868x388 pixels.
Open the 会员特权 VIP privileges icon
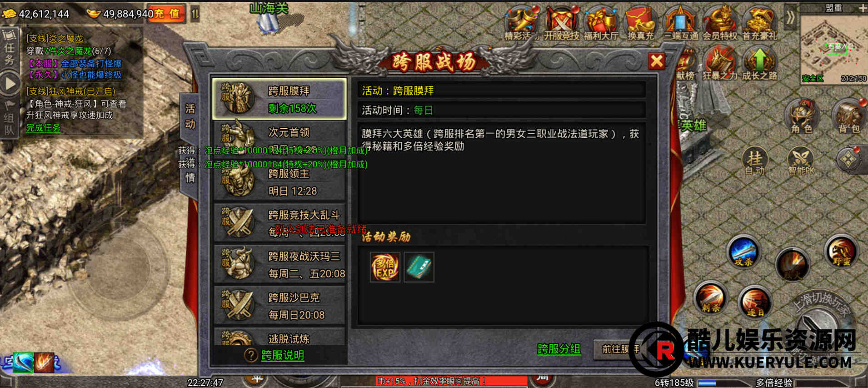720,24
